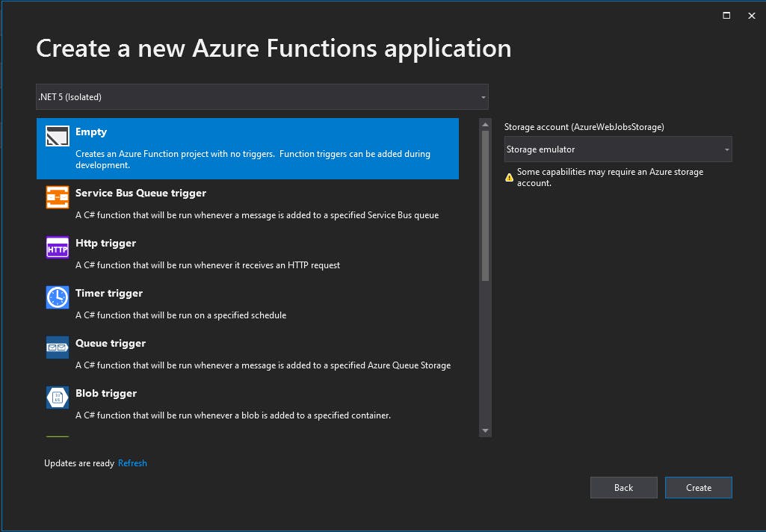This screenshot has width=766, height=532.
Task: Open the .NET 5 (Isolated) runtime dropdown
Action: 262,97
